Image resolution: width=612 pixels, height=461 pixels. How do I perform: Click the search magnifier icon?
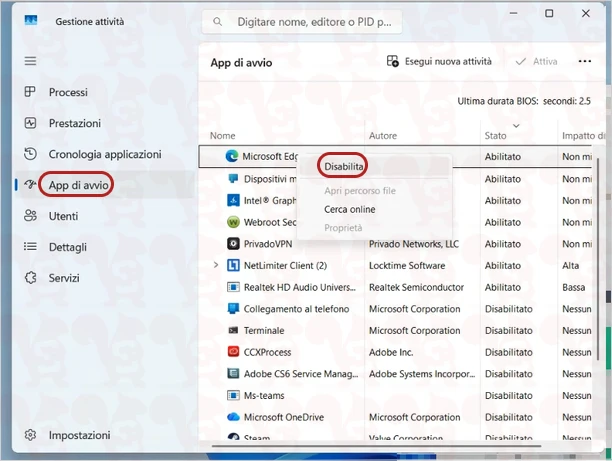tap(218, 22)
